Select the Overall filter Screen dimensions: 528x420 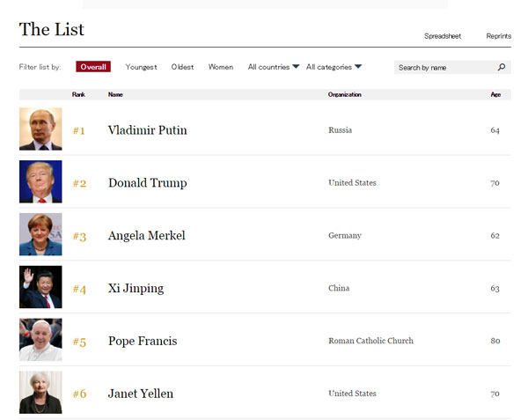[x=93, y=67]
